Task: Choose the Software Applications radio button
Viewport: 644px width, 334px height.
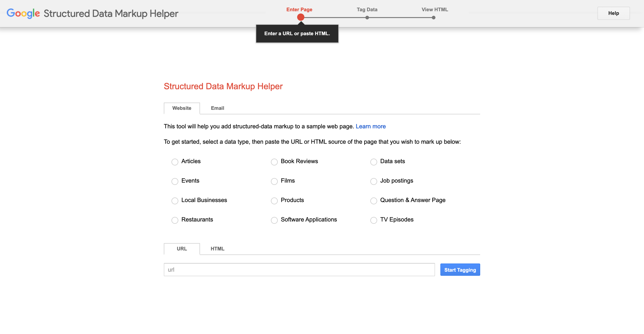Action: [x=274, y=220]
